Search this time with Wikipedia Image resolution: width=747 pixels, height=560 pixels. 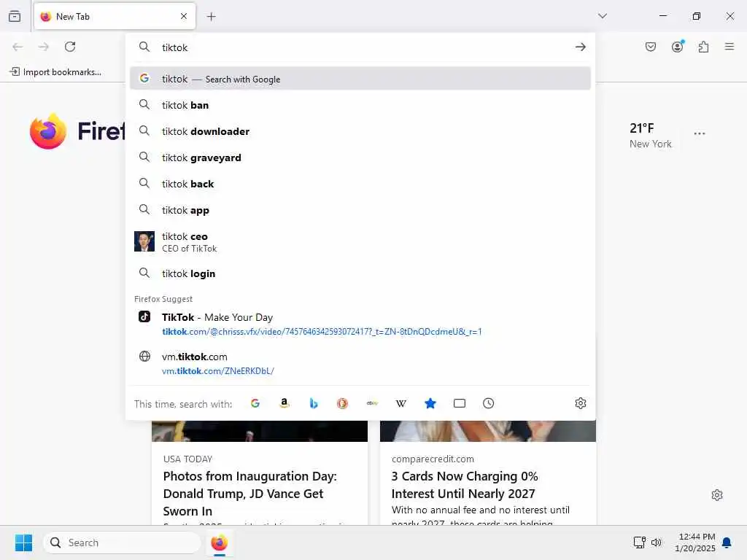pyautogui.click(x=401, y=403)
